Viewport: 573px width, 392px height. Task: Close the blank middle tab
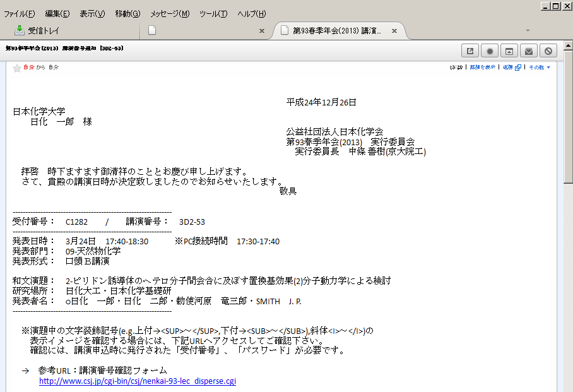261,30
